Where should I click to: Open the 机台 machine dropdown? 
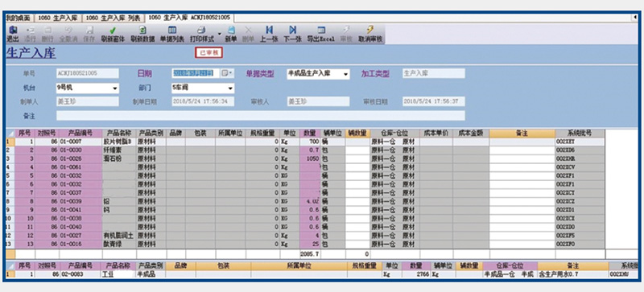[x=115, y=88]
